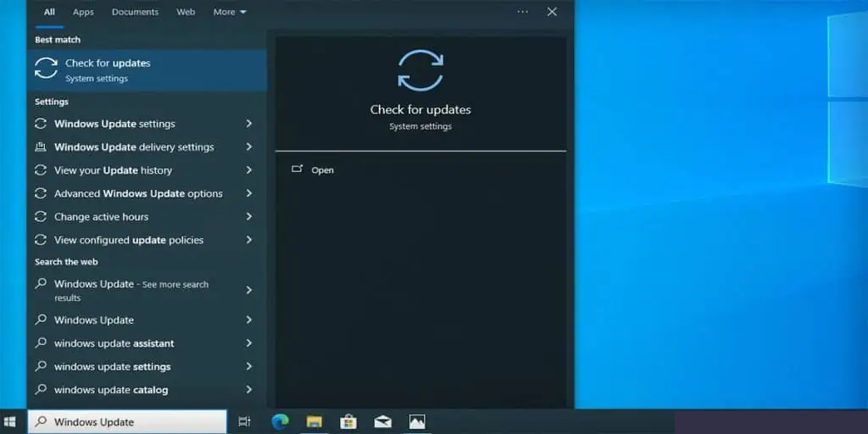Image resolution: width=868 pixels, height=434 pixels.
Task: Open File Explorer from the taskbar
Action: (x=314, y=421)
